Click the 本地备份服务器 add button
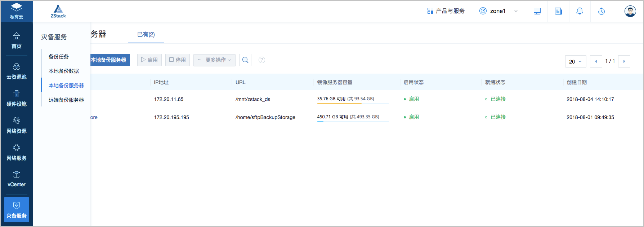 pos(110,60)
